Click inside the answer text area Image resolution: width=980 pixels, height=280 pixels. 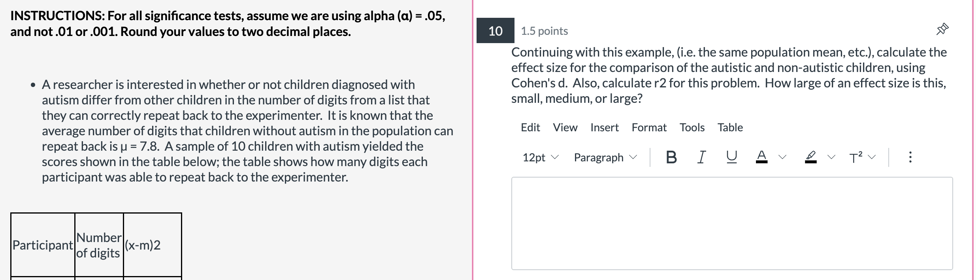pos(732,223)
